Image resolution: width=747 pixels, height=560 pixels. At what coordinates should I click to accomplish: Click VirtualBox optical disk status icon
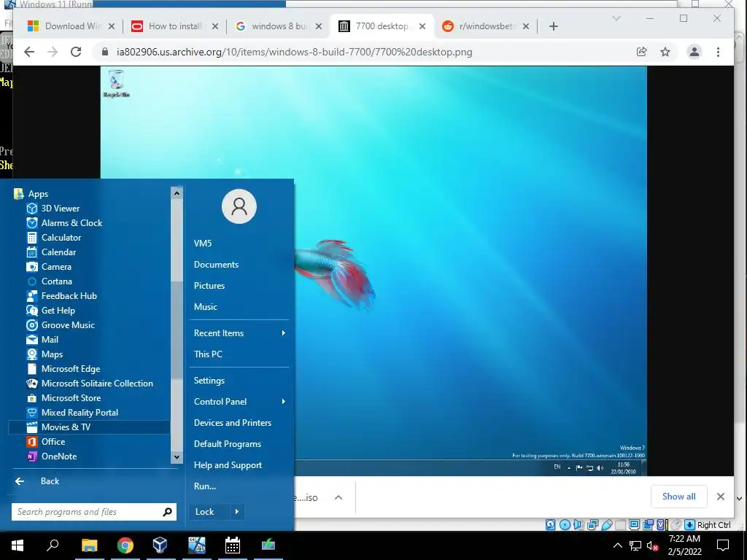(565, 525)
